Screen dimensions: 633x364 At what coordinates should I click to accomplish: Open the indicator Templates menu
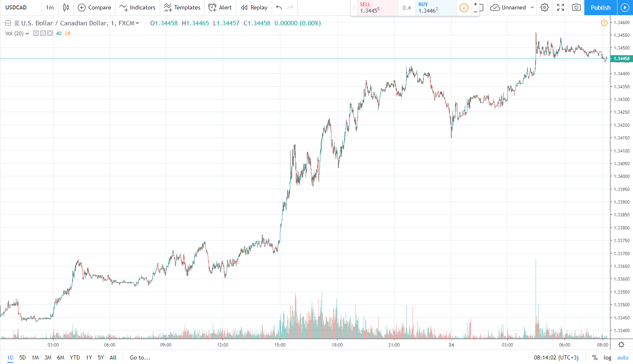182,7
